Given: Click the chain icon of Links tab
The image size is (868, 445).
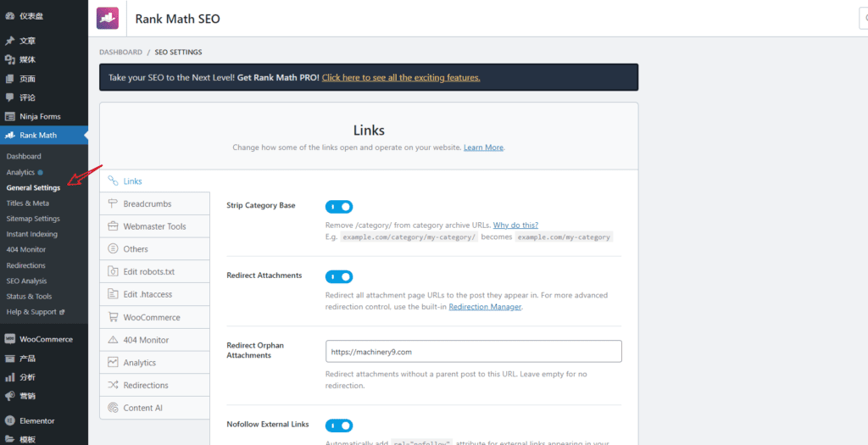Looking at the screenshot, I should click(113, 181).
